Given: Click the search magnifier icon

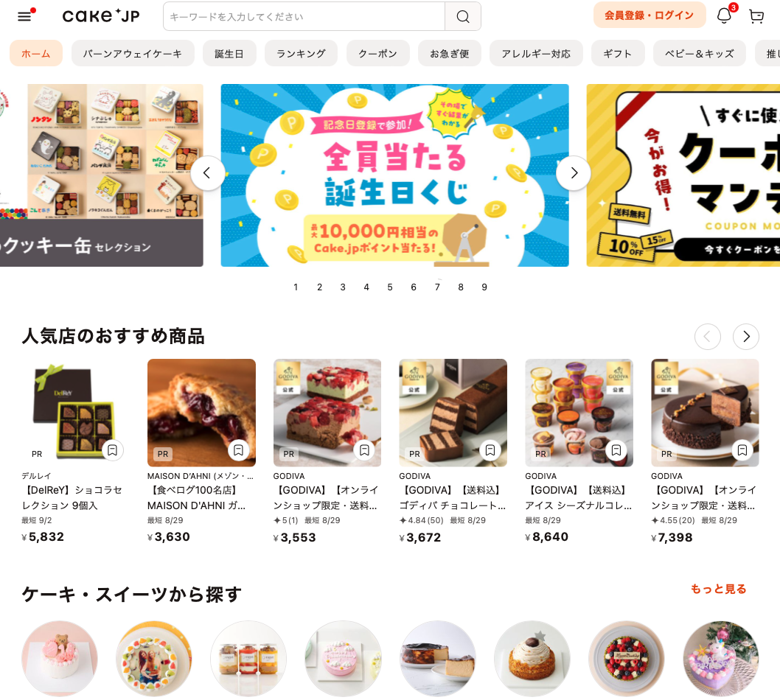Looking at the screenshot, I should (463, 16).
